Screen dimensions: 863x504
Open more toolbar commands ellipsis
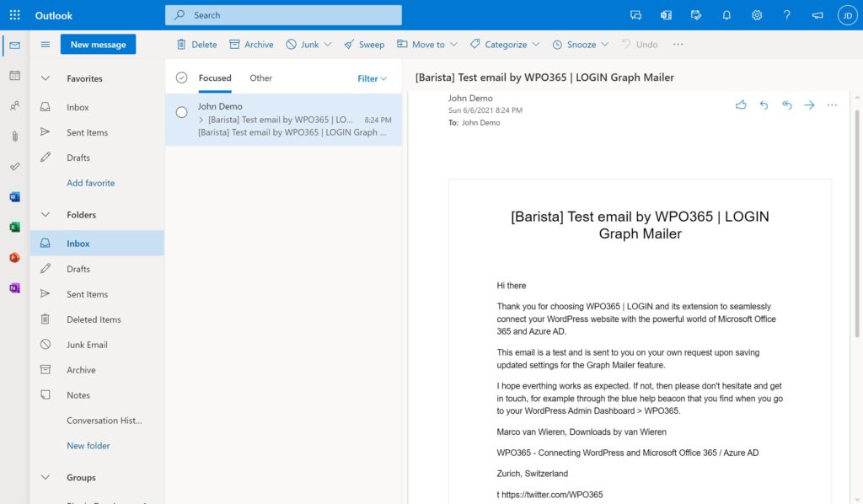point(678,44)
